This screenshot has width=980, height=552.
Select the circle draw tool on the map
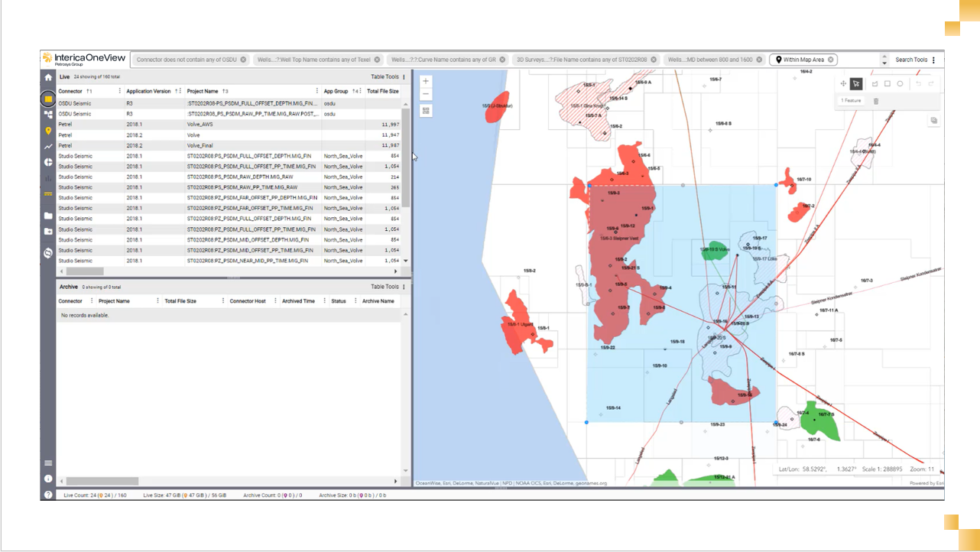[900, 84]
